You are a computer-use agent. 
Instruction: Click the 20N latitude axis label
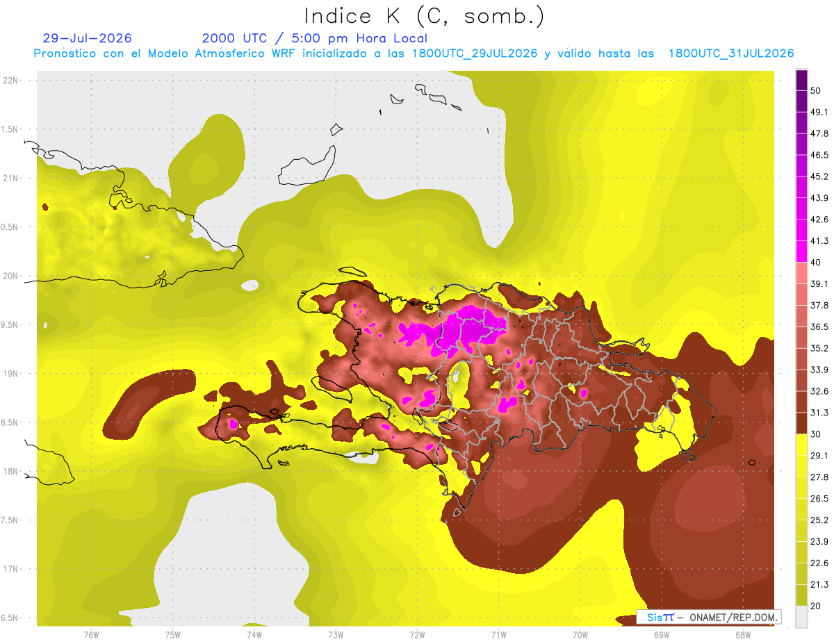10,276
